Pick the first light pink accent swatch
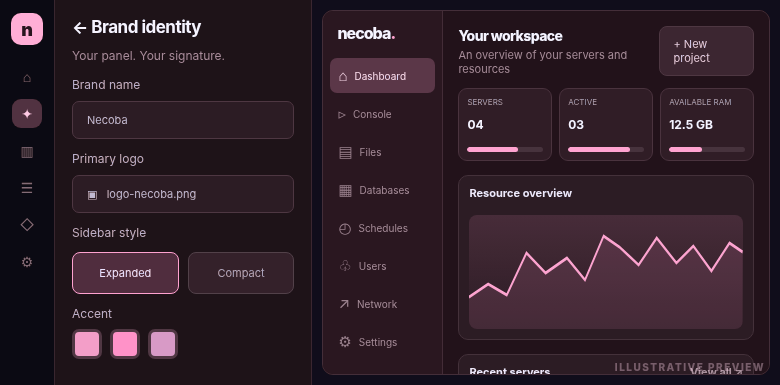The width and height of the screenshot is (780, 385). (x=87, y=344)
